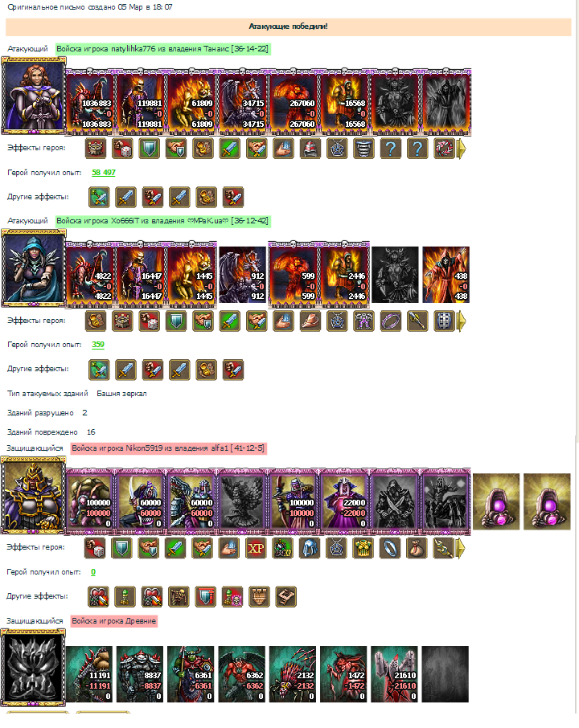The height and width of the screenshot is (728, 579).
Task: Click the dice effect icon for natylihka776
Action: pyautogui.click(x=122, y=149)
